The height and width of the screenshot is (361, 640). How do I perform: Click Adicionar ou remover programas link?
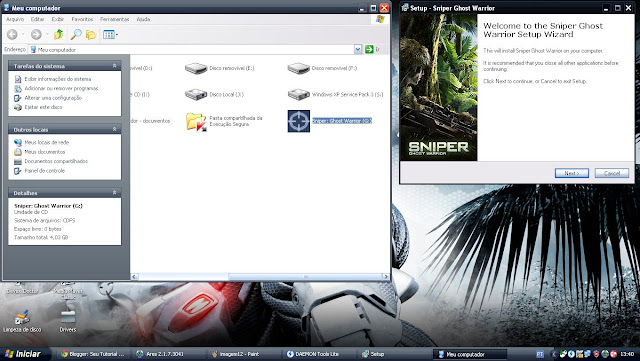61,88
